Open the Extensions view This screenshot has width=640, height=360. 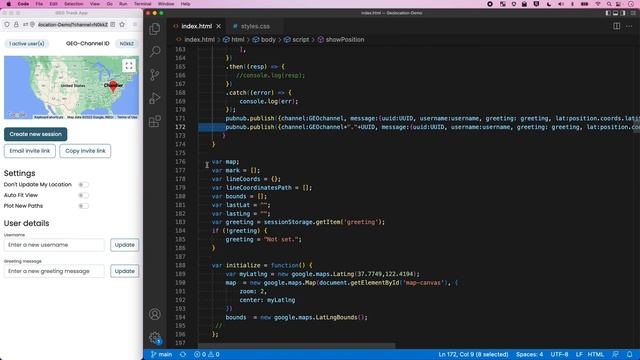(155, 121)
